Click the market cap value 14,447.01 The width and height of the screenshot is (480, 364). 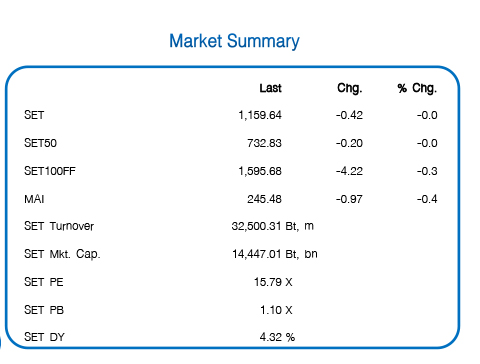257,254
